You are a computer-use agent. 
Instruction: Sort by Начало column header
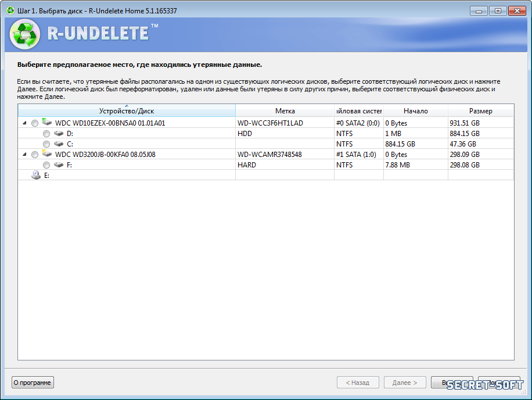click(416, 110)
